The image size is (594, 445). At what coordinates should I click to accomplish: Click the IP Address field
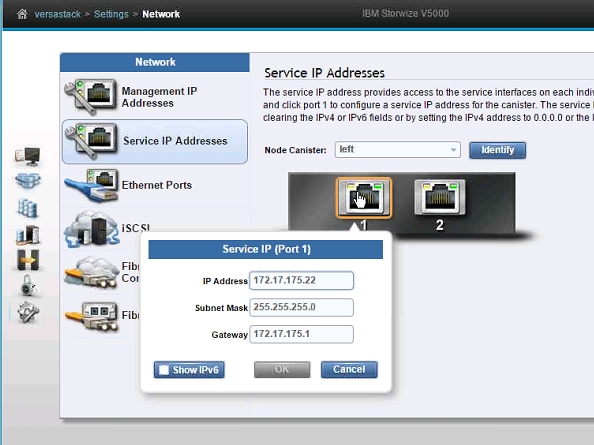pos(302,281)
